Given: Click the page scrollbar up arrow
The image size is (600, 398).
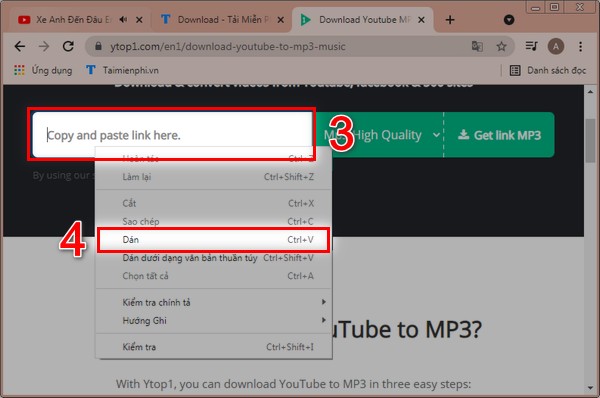Looking at the screenshot, I should [x=590, y=92].
